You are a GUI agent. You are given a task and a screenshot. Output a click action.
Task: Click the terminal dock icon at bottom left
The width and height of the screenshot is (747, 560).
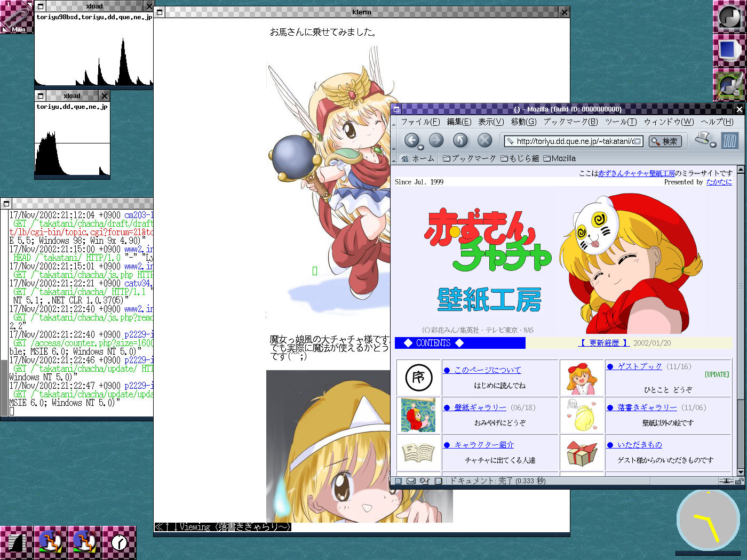pos(17,543)
